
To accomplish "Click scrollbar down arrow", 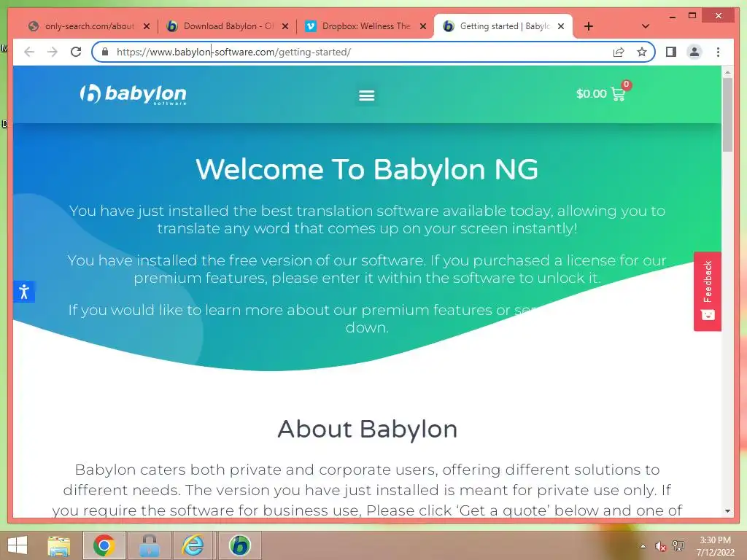I will tap(727, 511).
